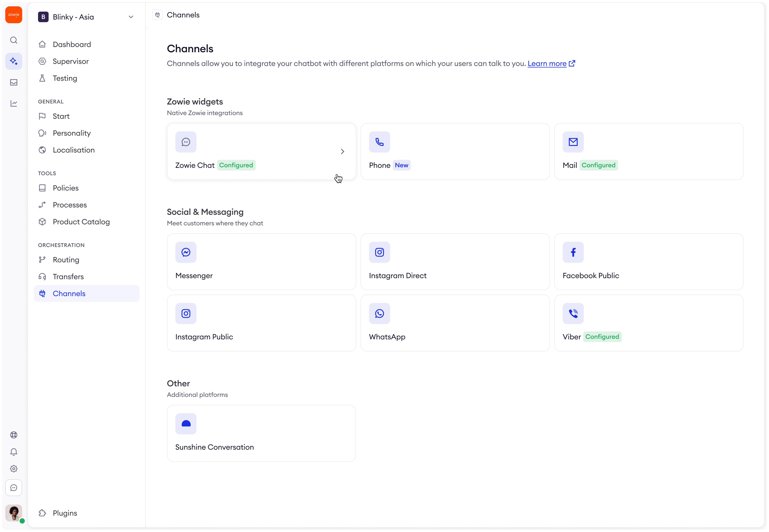769x532 pixels.
Task: Open Routing under Orchestration
Action: point(87,260)
